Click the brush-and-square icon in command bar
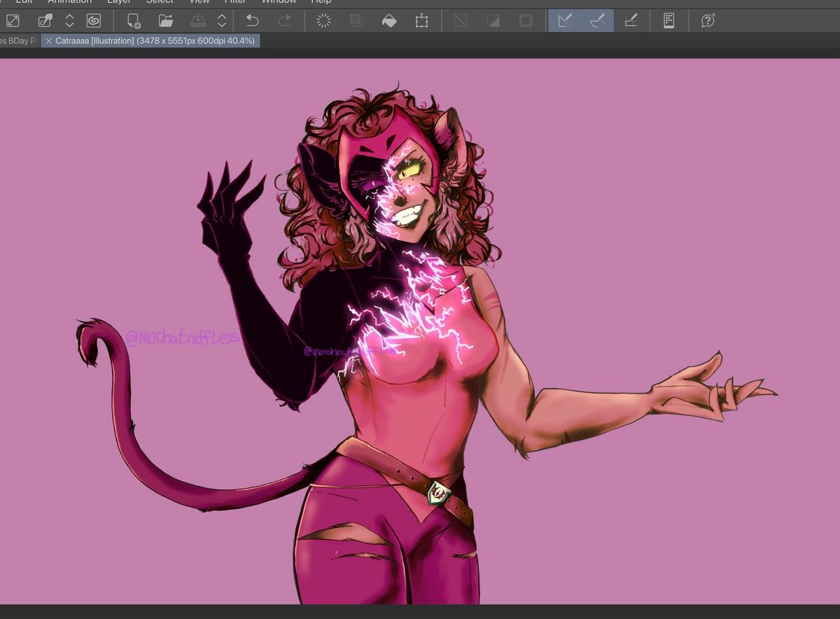This screenshot has width=840, height=619. click(45, 21)
